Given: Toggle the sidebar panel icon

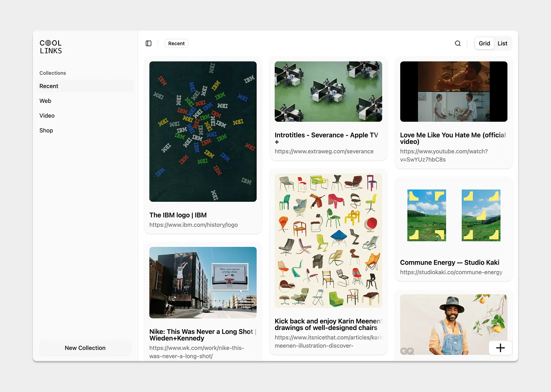Looking at the screenshot, I should [x=148, y=44].
